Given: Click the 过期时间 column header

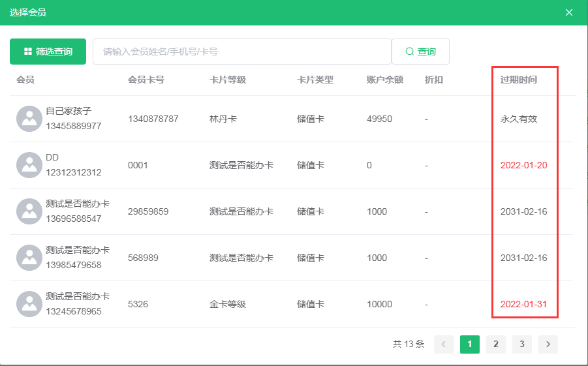Looking at the screenshot, I should tap(519, 80).
